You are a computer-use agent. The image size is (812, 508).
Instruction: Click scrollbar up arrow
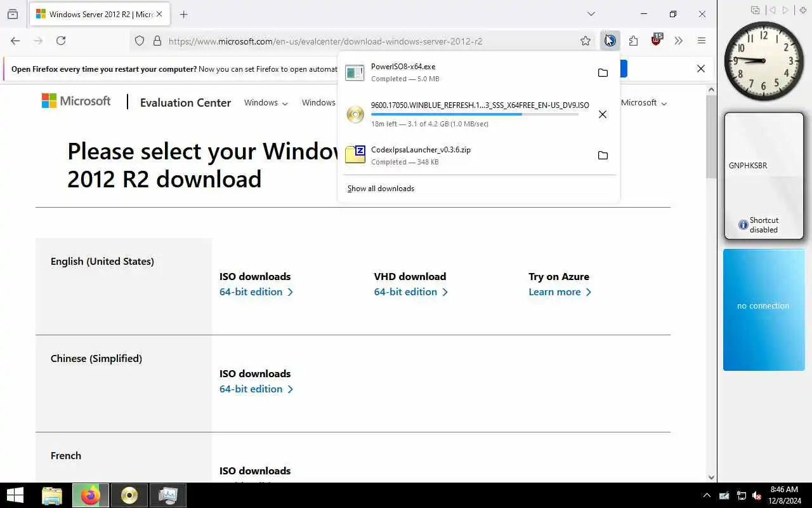click(711, 90)
